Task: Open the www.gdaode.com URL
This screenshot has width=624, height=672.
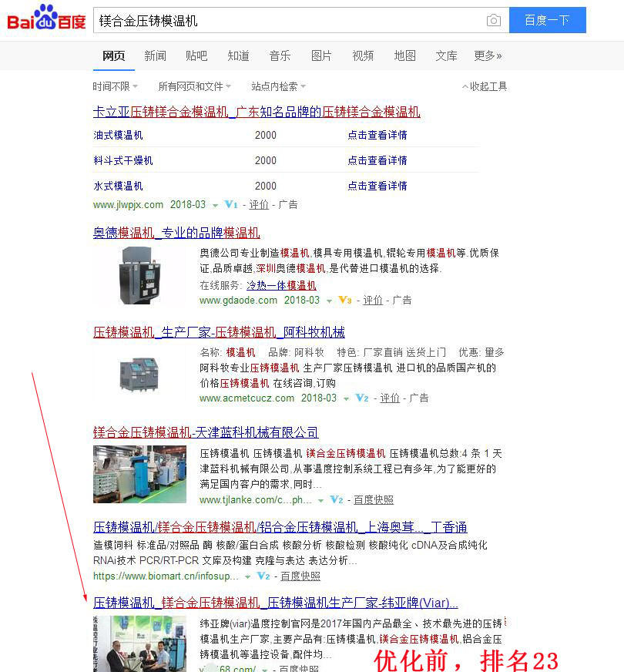Action: coord(238,301)
